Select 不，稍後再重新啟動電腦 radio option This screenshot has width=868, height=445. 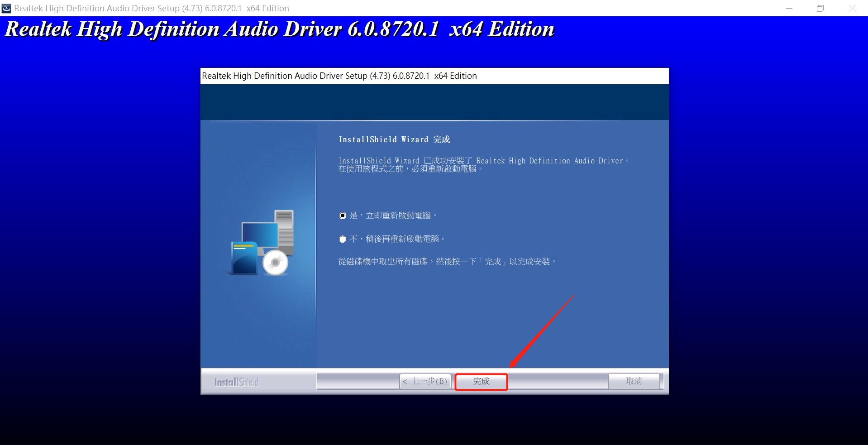[343, 239]
